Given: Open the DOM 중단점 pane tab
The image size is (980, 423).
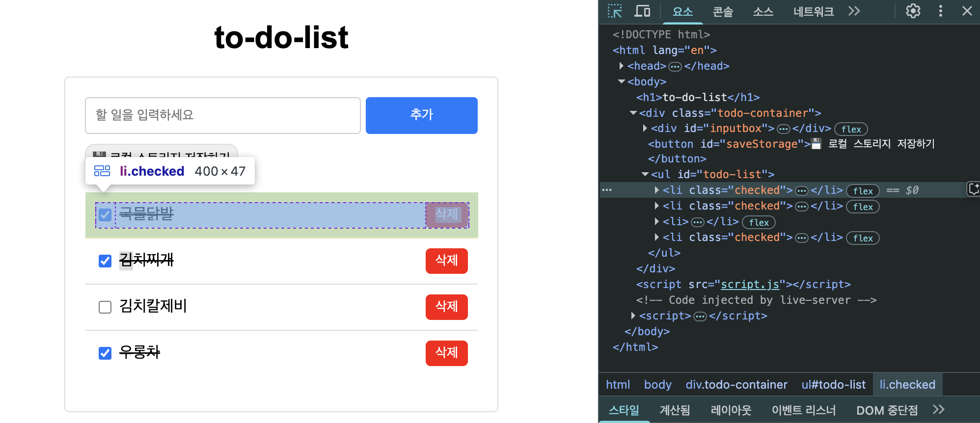Looking at the screenshot, I should [887, 410].
